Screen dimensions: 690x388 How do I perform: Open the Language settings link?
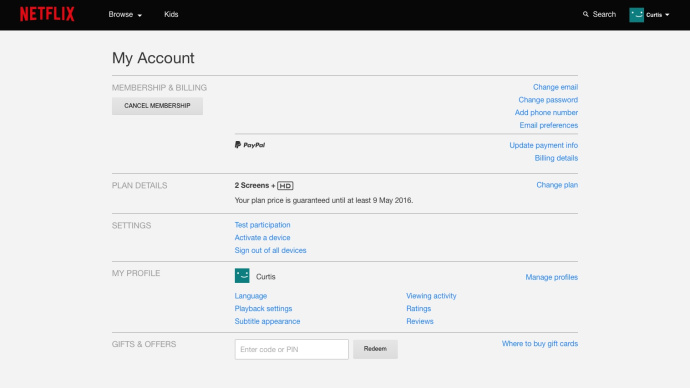(x=251, y=296)
